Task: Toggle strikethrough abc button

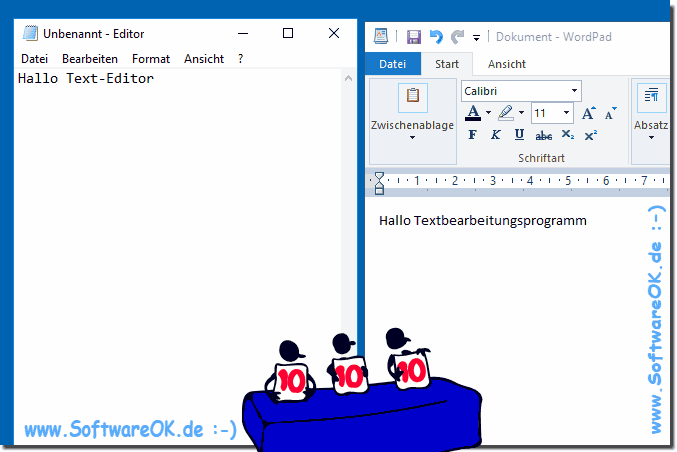Action: coord(544,136)
